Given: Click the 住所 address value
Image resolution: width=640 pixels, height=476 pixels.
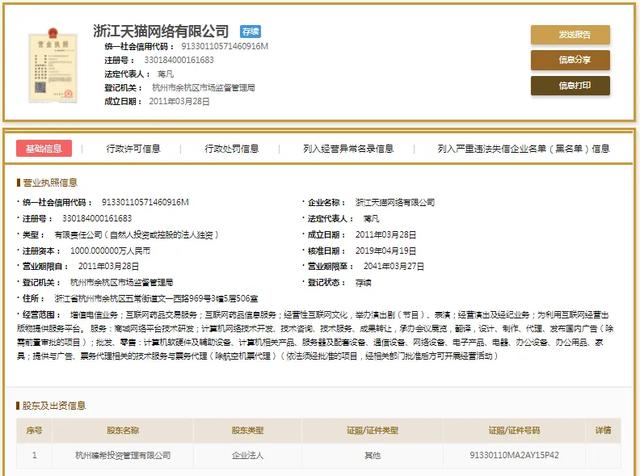Looking at the screenshot, I should (x=156, y=298).
